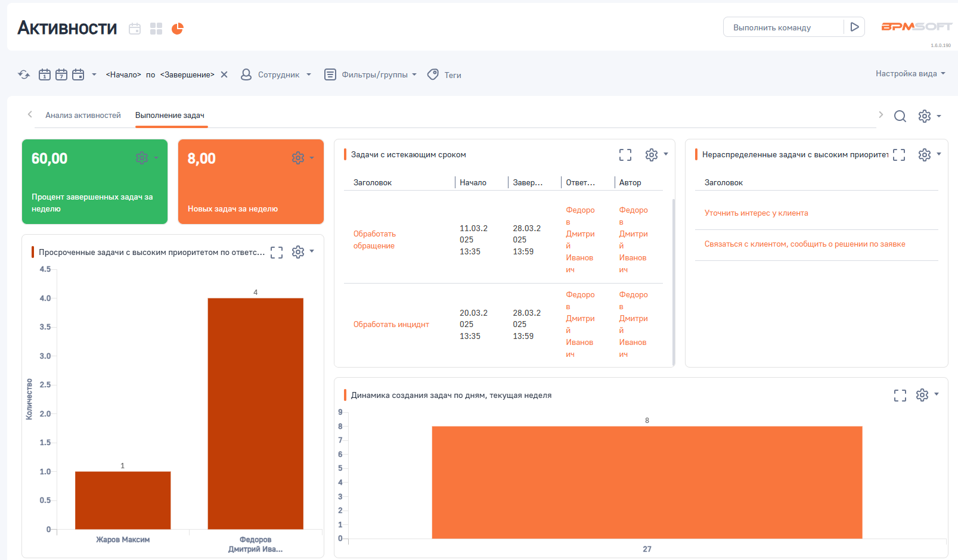
Task: Open settings gear on the green 60,00 widget
Action: [142, 158]
